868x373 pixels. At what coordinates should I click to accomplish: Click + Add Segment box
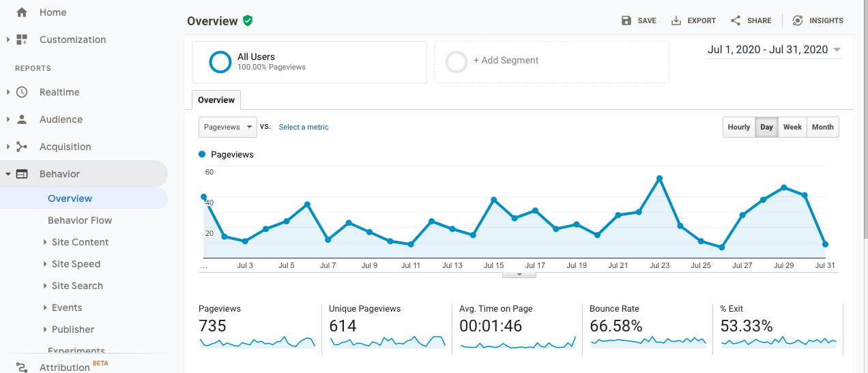point(551,62)
